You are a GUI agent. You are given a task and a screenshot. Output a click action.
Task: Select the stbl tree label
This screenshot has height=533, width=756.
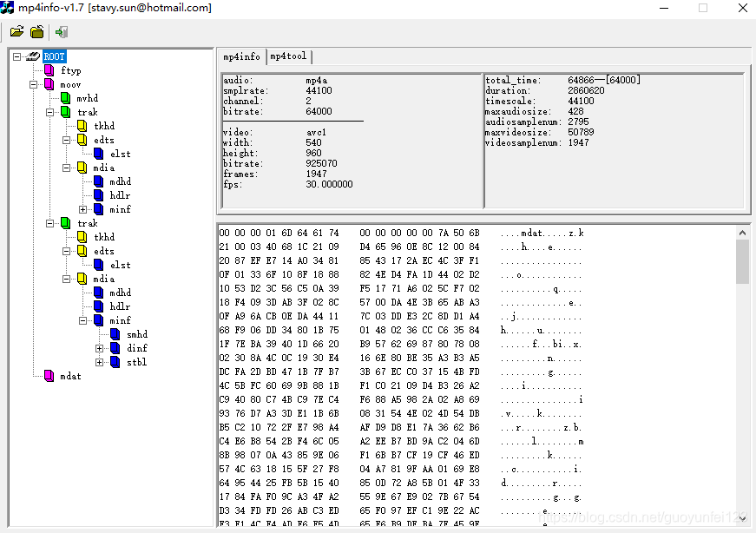[x=136, y=362]
